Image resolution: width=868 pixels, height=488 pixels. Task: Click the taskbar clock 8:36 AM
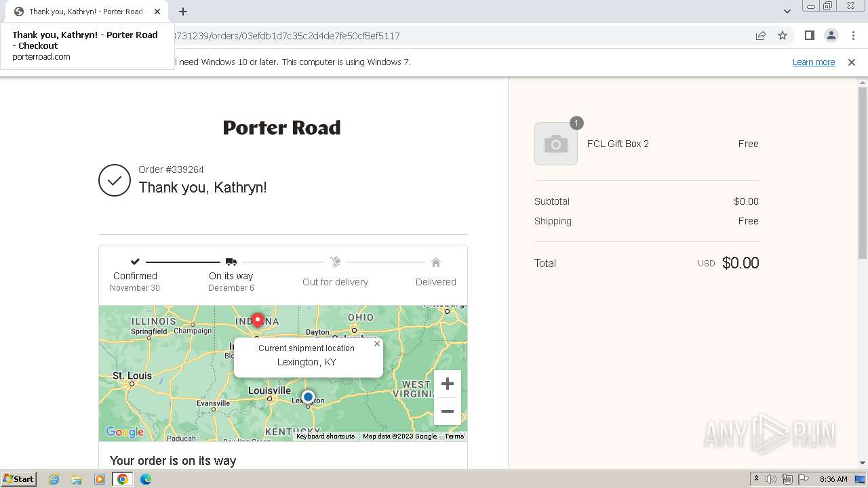pyautogui.click(x=833, y=479)
